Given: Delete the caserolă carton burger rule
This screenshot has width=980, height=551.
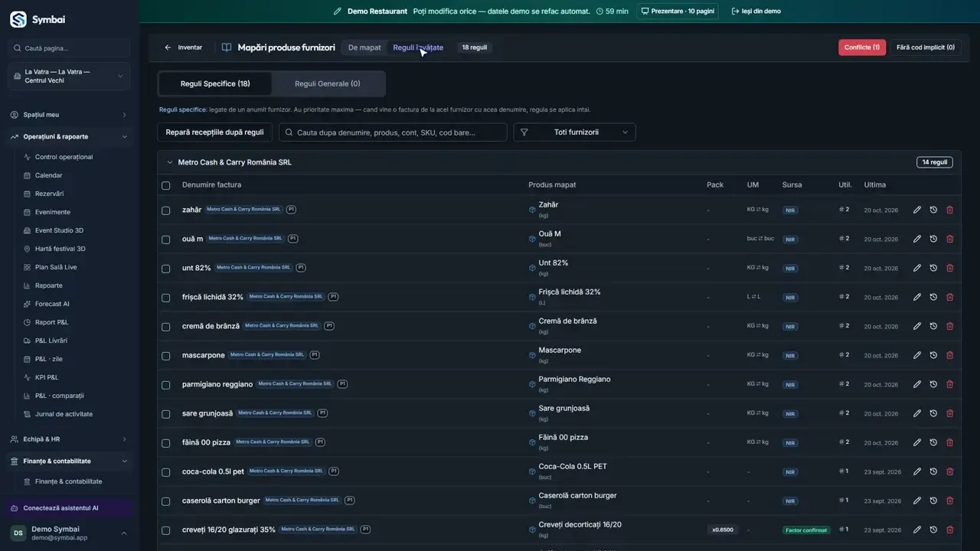Looking at the screenshot, I should click(950, 500).
